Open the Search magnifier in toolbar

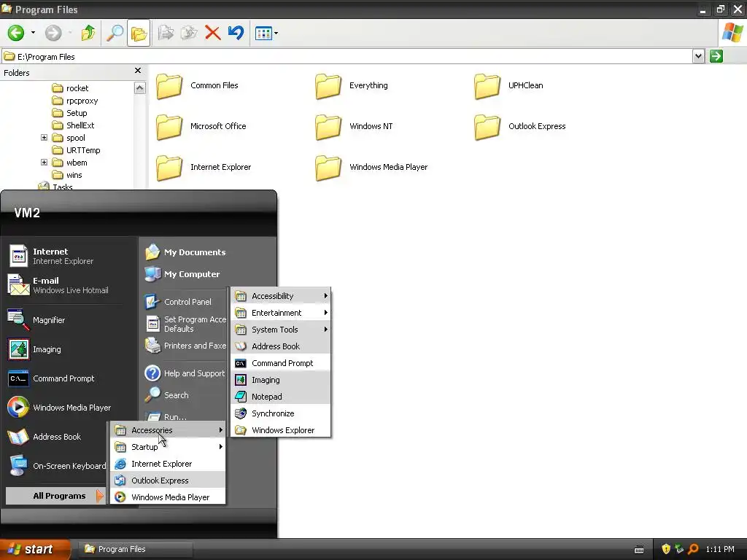(115, 33)
